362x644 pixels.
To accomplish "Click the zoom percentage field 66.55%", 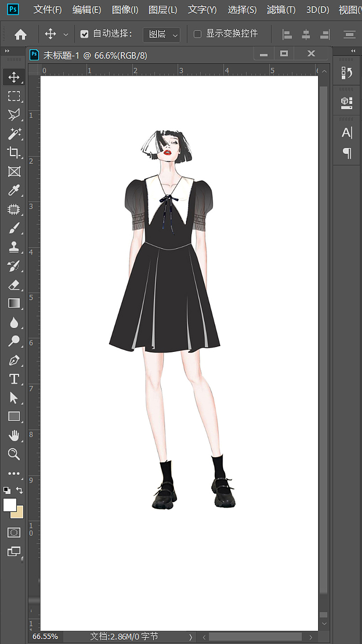I will click(x=45, y=637).
